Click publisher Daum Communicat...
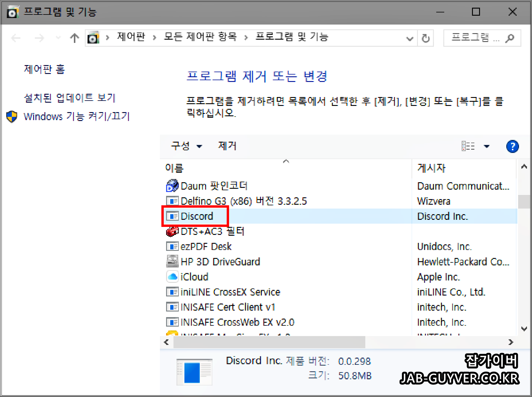 pyautogui.click(x=463, y=186)
